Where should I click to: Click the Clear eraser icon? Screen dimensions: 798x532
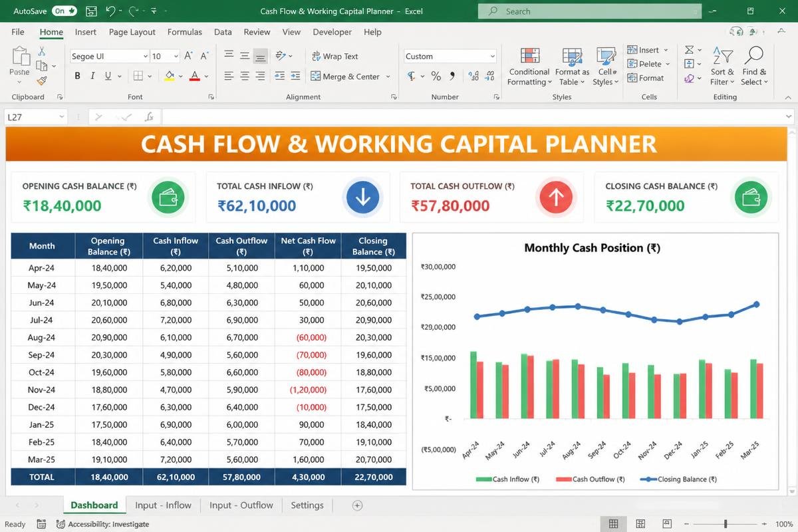pos(689,78)
